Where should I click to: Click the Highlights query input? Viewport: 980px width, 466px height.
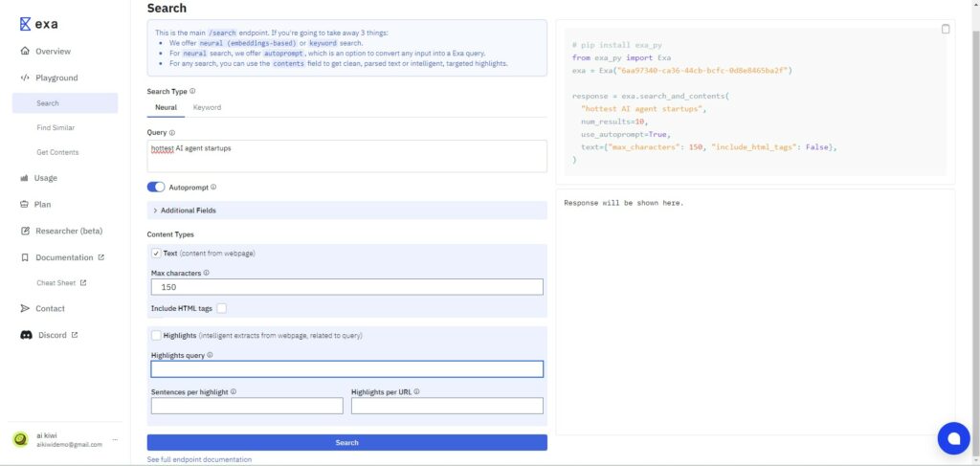pos(346,369)
